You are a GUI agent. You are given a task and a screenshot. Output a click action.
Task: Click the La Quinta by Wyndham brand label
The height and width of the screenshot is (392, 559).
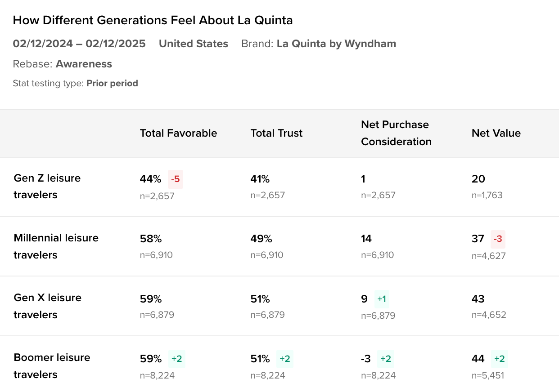pos(336,44)
